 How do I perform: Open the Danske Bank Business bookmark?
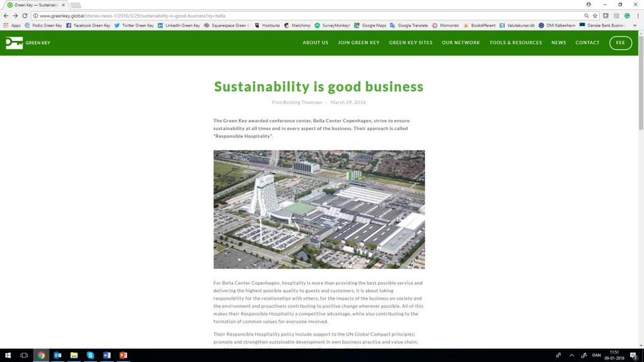(x=602, y=25)
